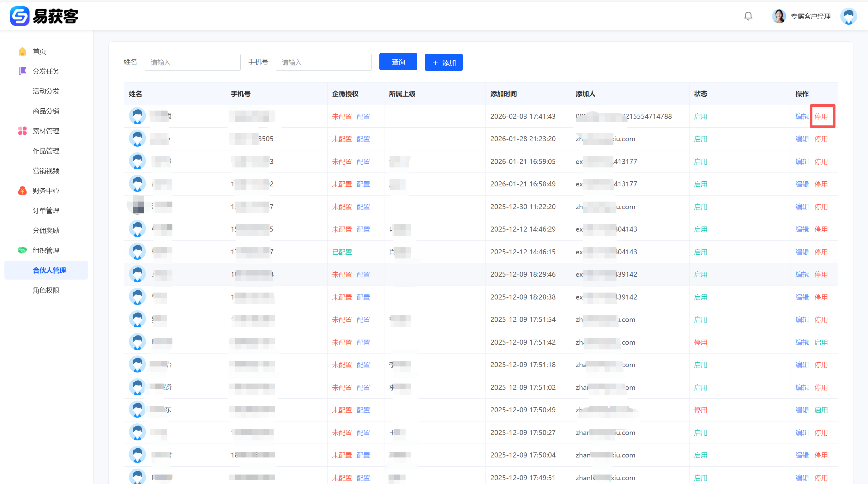Enable the partner added 2025-12-09 17:51:42

[x=821, y=342]
